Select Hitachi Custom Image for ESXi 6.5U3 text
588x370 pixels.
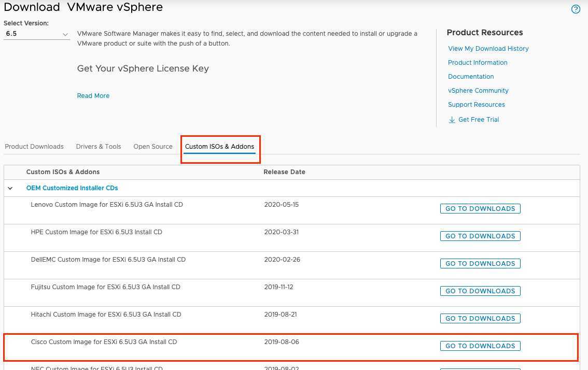106,314
